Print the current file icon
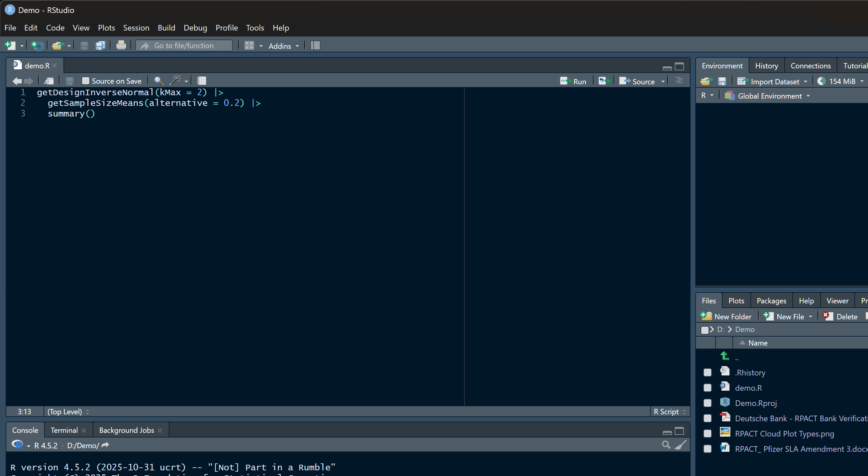 coord(121,45)
